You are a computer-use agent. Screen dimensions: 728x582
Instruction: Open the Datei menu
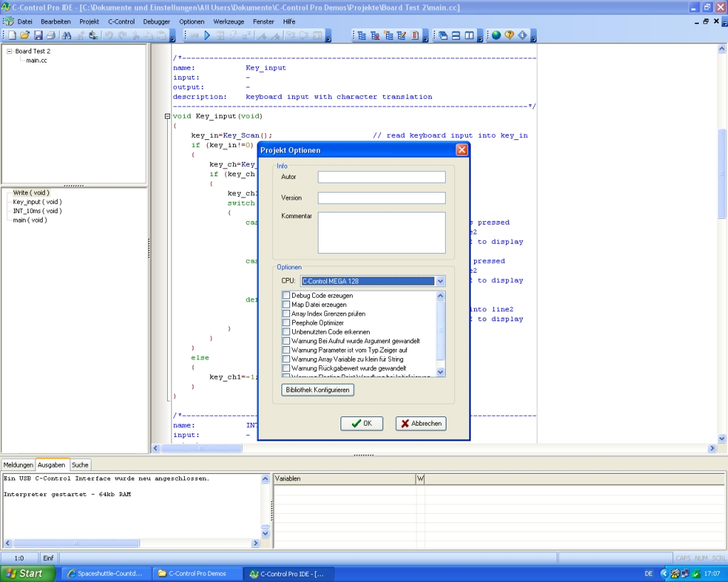pos(25,21)
